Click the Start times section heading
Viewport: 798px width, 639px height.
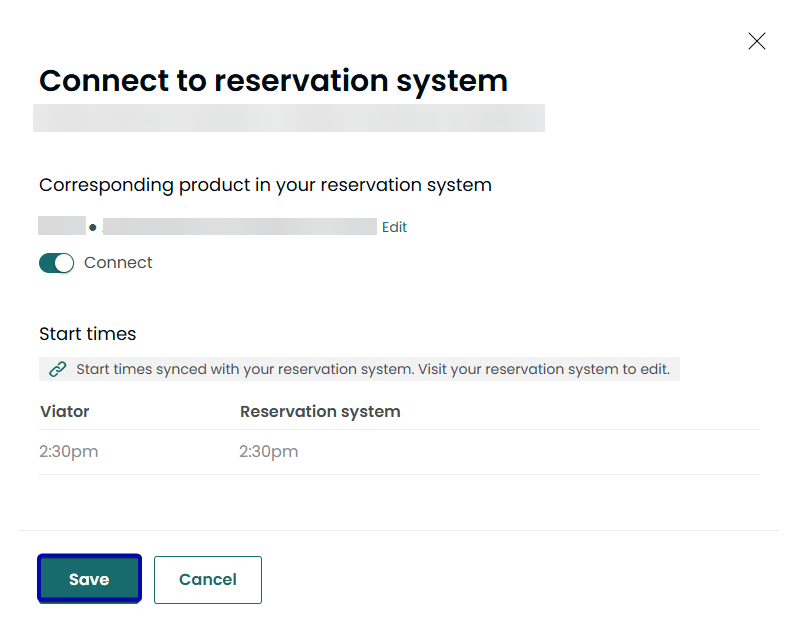click(88, 334)
